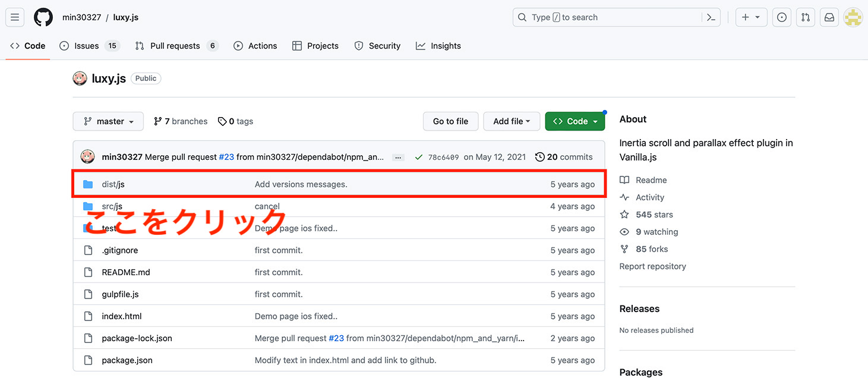Click the index.html file icon

(88, 316)
